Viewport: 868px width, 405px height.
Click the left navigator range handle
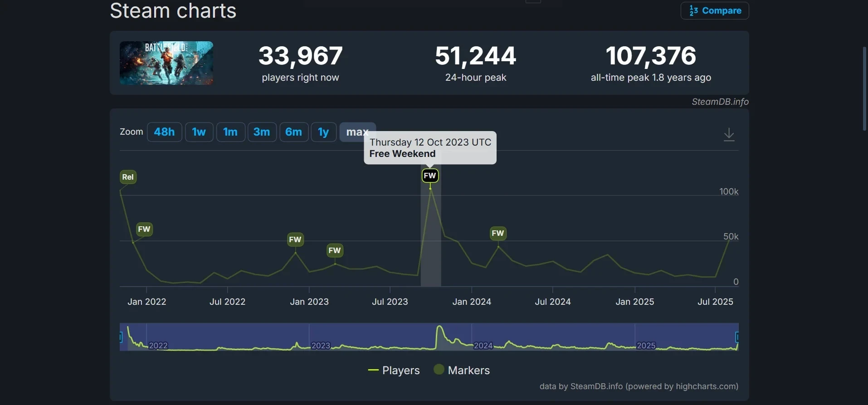[x=121, y=337]
